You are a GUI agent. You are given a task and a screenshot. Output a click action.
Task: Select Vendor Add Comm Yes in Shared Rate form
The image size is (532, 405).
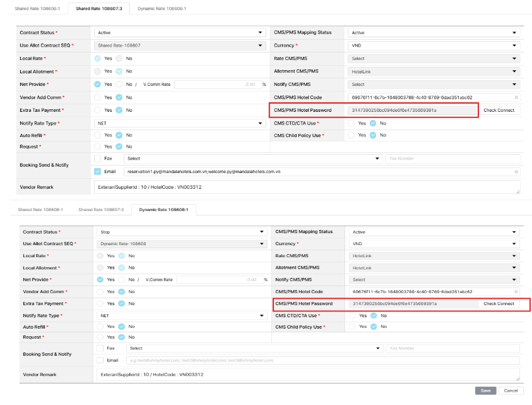[x=98, y=97]
